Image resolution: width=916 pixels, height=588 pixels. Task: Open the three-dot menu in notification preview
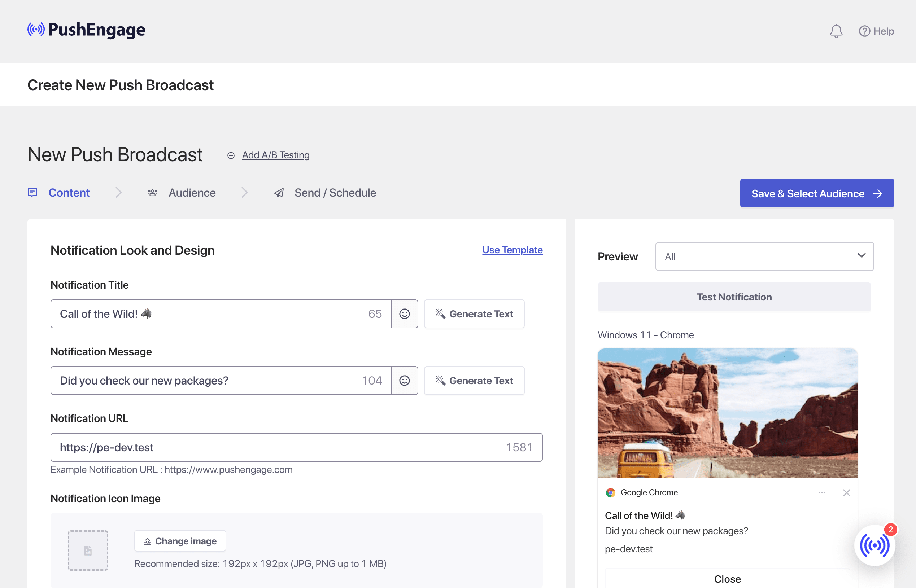822,492
